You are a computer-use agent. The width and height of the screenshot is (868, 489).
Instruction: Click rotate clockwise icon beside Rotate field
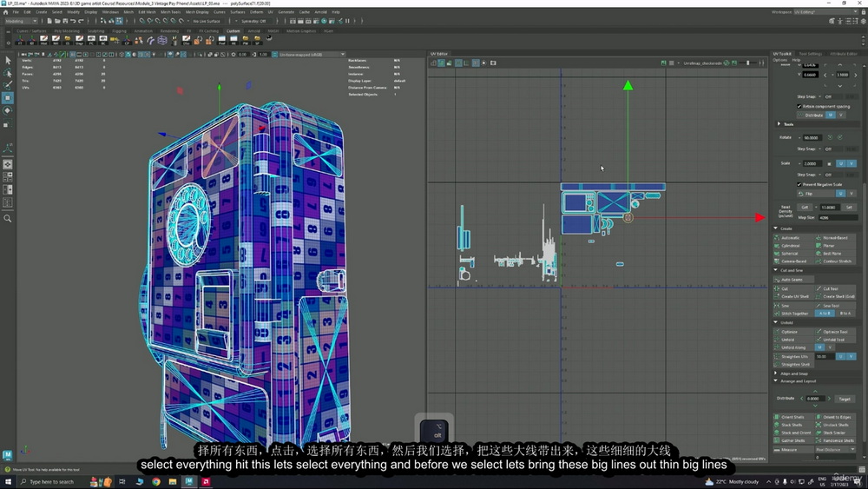pos(839,137)
